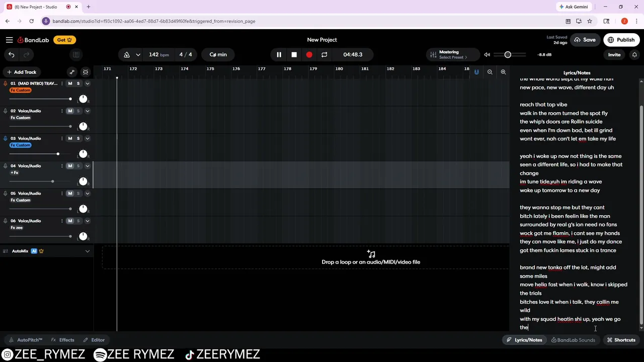The width and height of the screenshot is (644, 362).
Task: Pause playback
Action: 279,54
